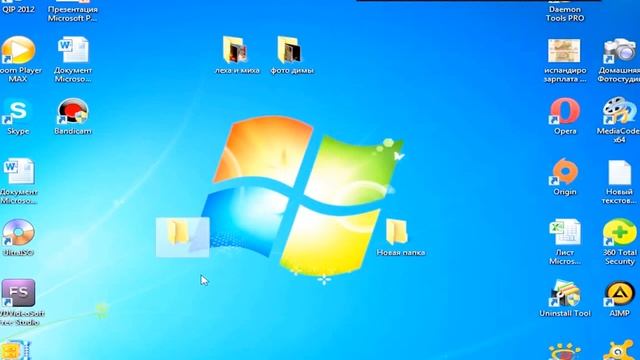
Task: Open the фото димы folder
Action: [x=291, y=55]
